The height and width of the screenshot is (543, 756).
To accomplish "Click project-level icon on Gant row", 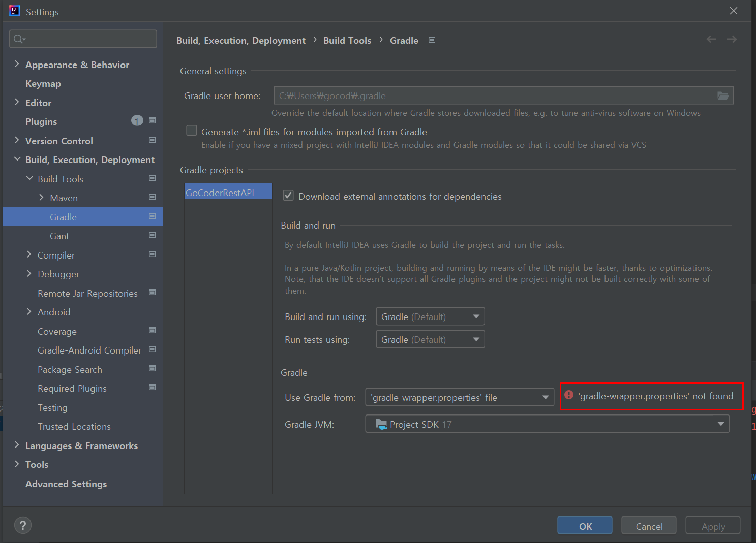I will [x=152, y=235].
